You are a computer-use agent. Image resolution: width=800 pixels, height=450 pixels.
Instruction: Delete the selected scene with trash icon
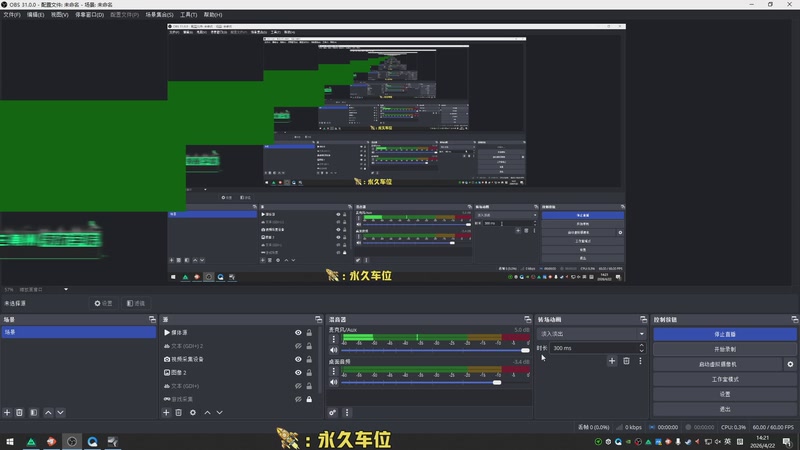[x=19, y=412]
